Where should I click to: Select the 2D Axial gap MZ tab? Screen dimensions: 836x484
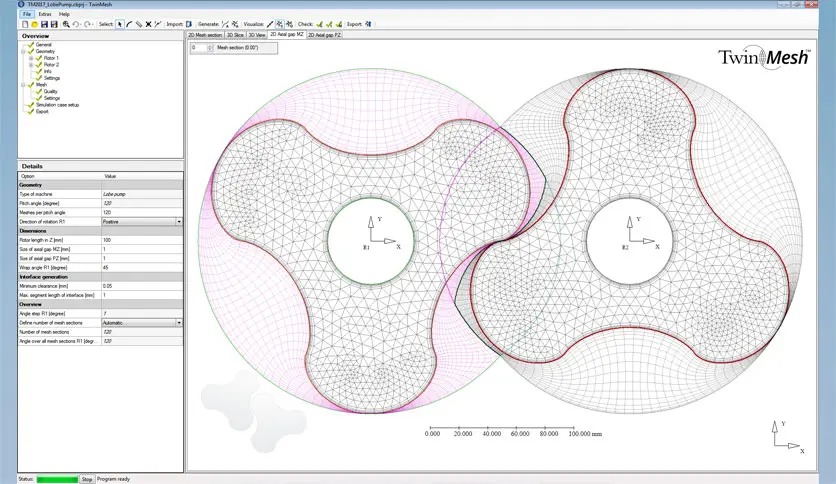(286, 35)
